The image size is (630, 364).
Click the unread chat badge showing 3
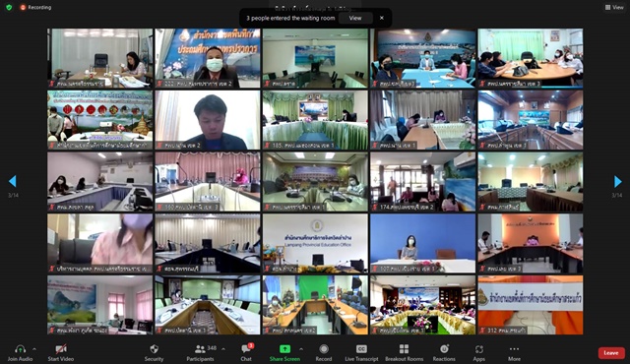coord(251,345)
